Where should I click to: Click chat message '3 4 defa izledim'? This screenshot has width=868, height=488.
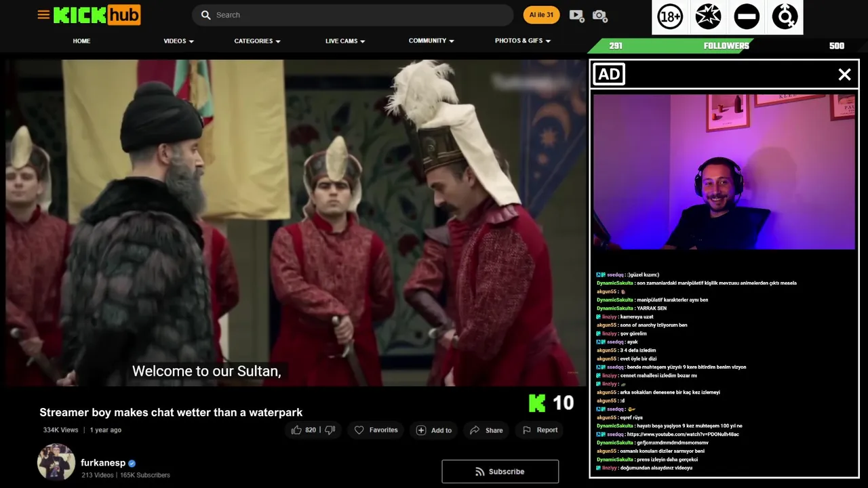(x=637, y=350)
